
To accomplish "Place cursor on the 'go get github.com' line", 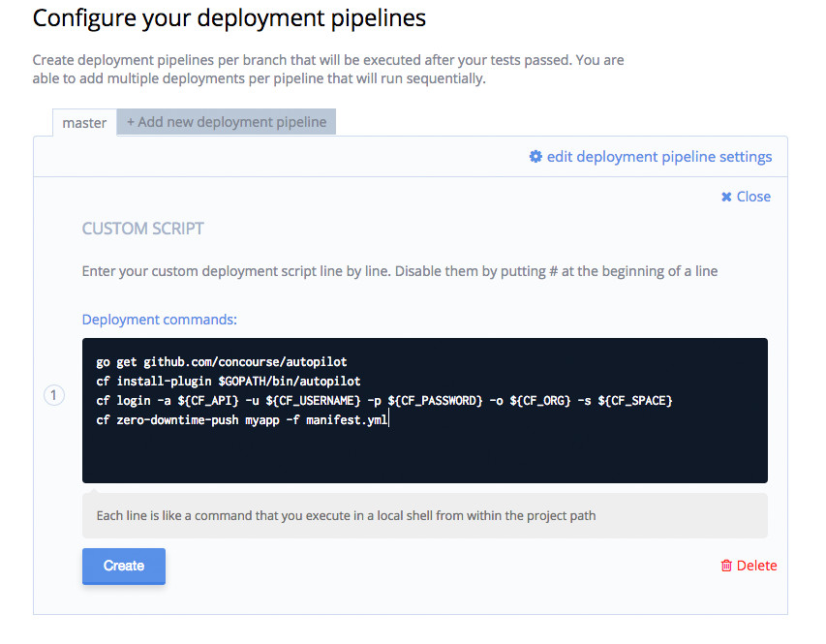I will pos(222,362).
